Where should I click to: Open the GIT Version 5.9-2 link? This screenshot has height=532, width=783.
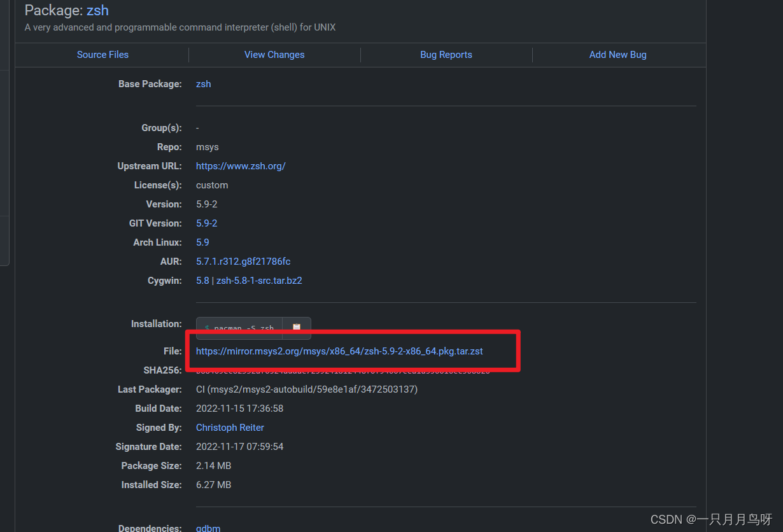[x=206, y=223]
